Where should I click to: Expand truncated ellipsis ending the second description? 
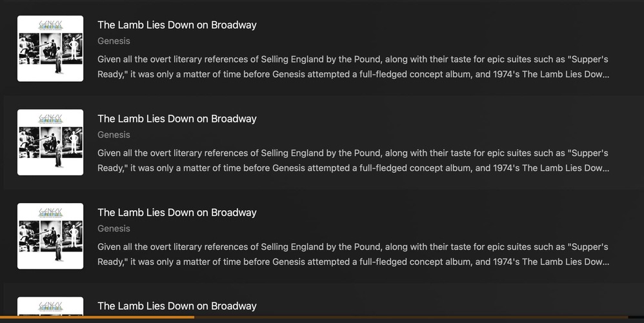[x=605, y=168]
